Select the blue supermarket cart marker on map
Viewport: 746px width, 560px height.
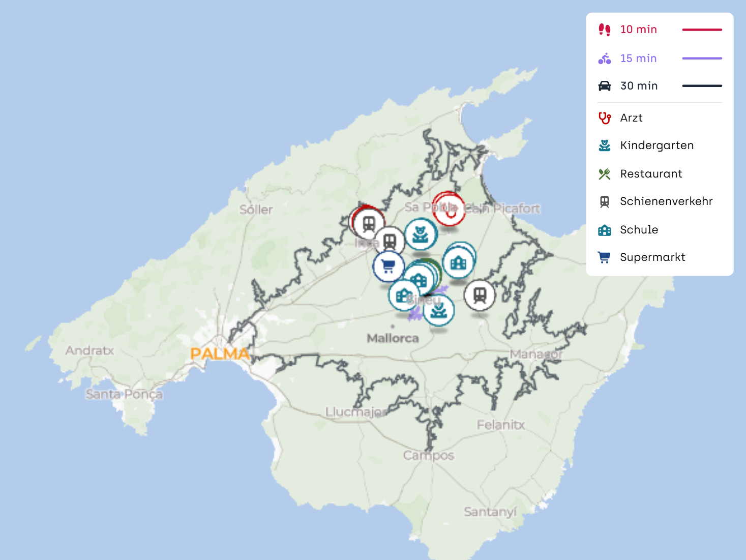pos(388,266)
